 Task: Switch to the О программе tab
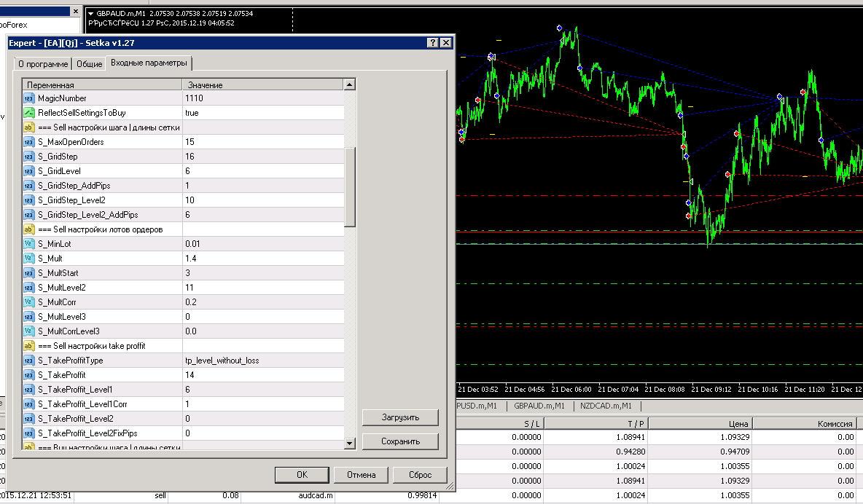click(44, 64)
